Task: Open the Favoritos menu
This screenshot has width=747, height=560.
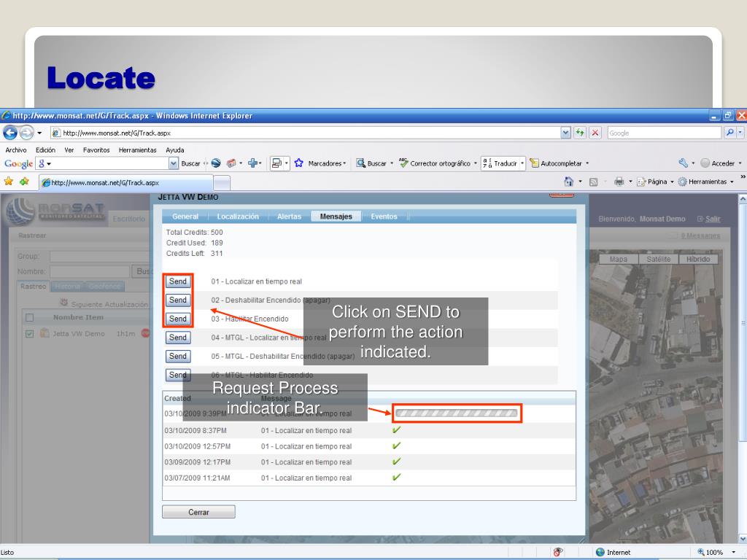Action: click(96, 149)
